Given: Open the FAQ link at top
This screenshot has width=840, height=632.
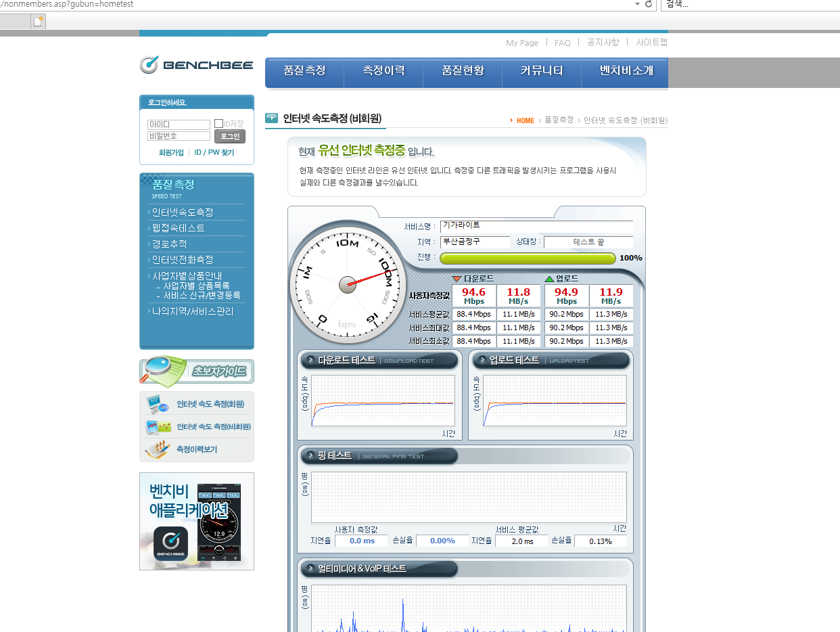Looking at the screenshot, I should click(x=562, y=43).
